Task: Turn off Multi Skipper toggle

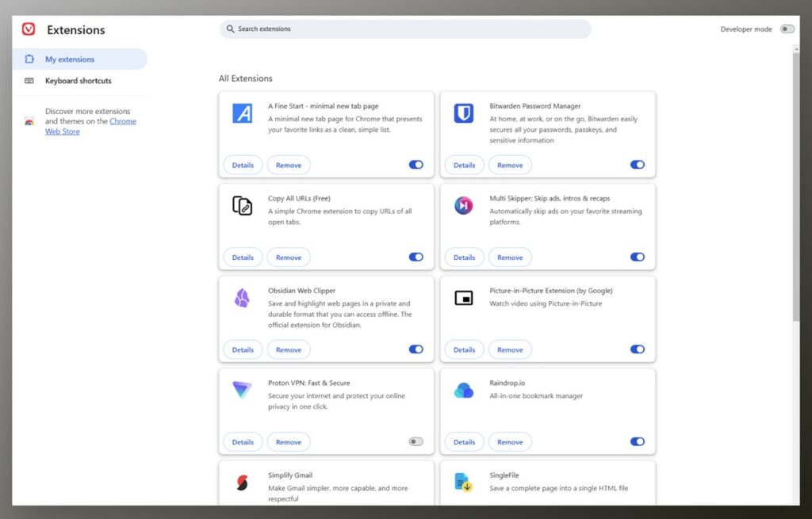Action: pyautogui.click(x=638, y=257)
